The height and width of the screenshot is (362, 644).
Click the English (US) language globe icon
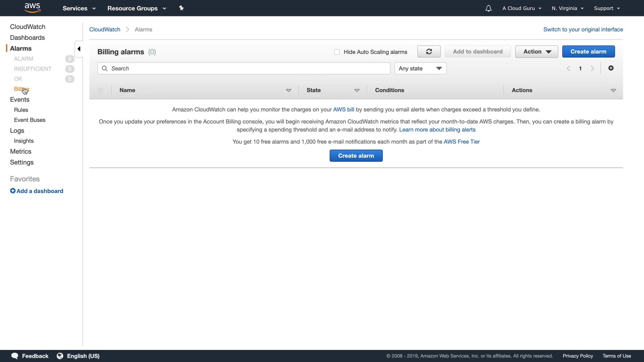pos(60,356)
